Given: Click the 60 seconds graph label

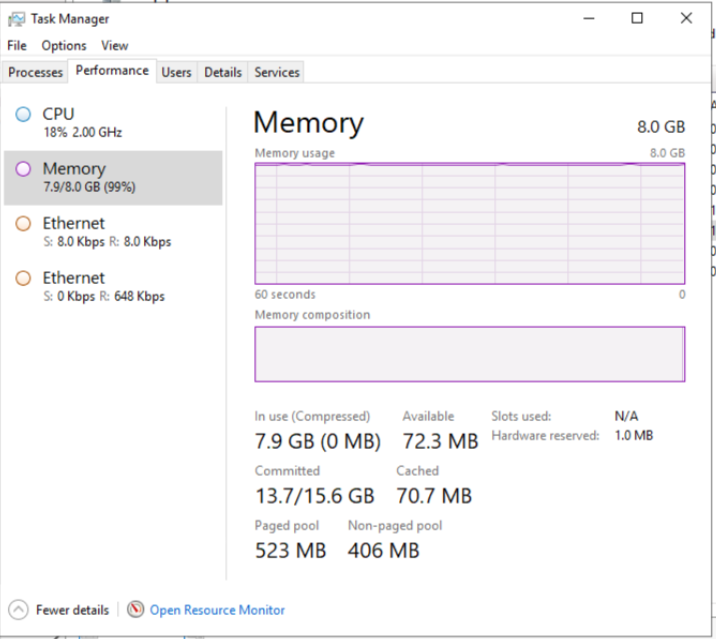Looking at the screenshot, I should tap(285, 295).
